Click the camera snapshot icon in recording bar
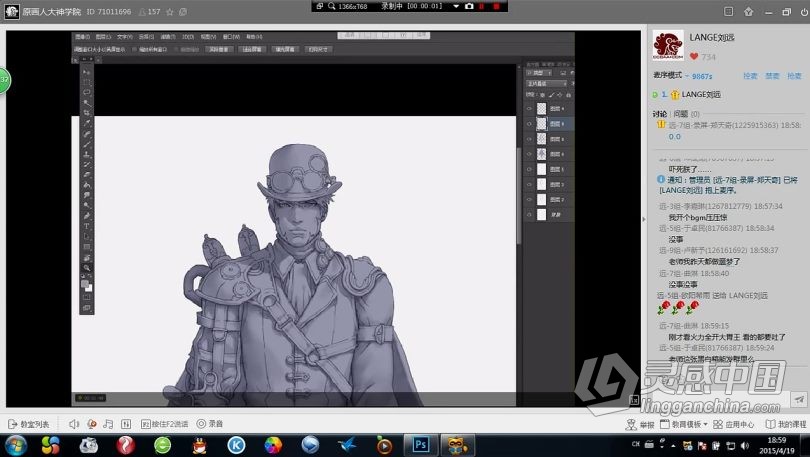810x457 pixels. [x=469, y=6]
